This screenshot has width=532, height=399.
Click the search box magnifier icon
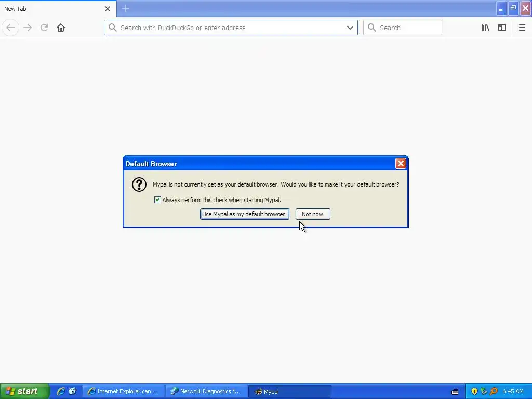pyautogui.click(x=372, y=28)
